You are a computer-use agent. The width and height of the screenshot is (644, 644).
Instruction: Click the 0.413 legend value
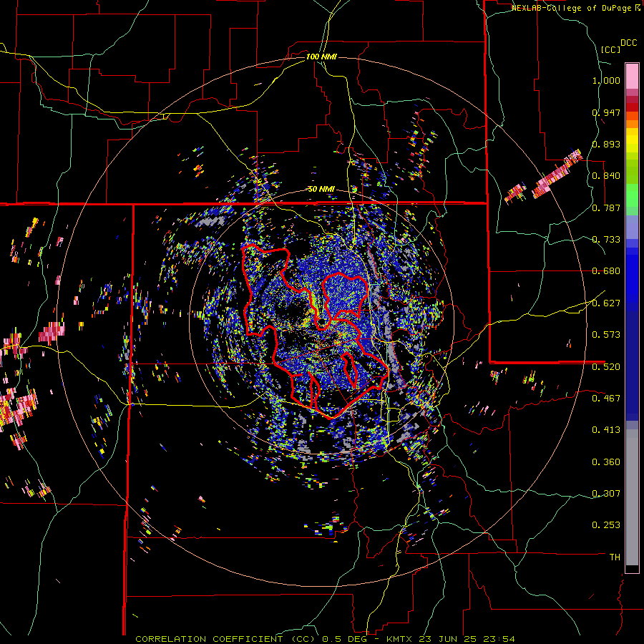point(606,430)
